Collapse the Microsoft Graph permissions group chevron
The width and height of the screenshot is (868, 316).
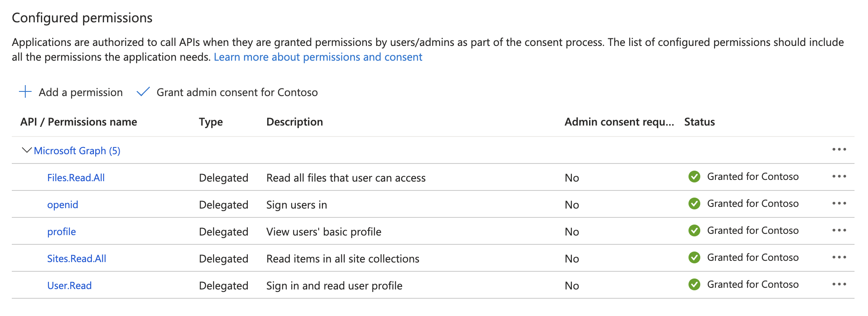click(27, 150)
